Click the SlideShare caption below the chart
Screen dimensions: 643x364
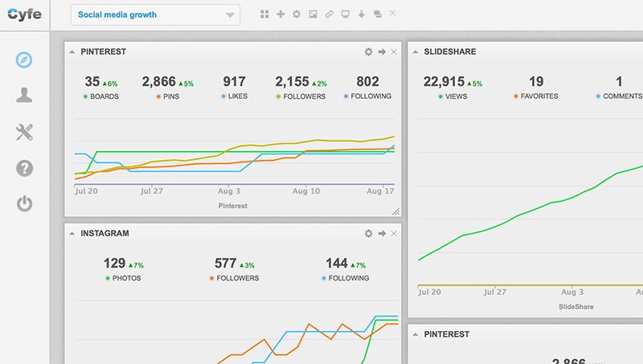click(x=575, y=307)
